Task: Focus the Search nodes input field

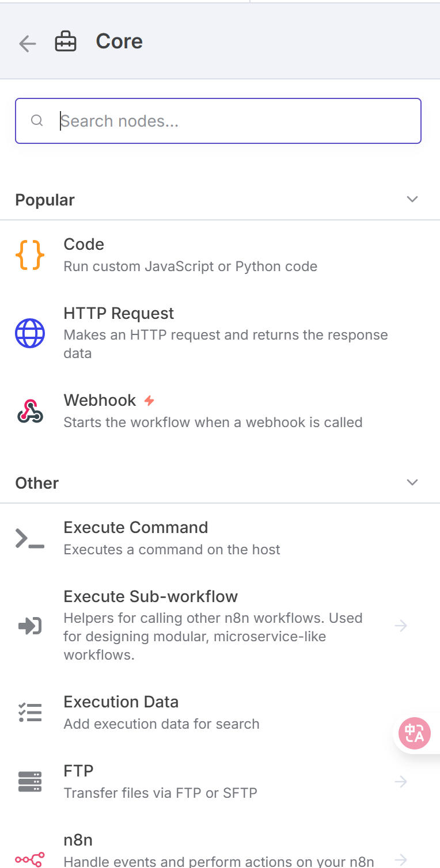Action: pyautogui.click(x=218, y=121)
